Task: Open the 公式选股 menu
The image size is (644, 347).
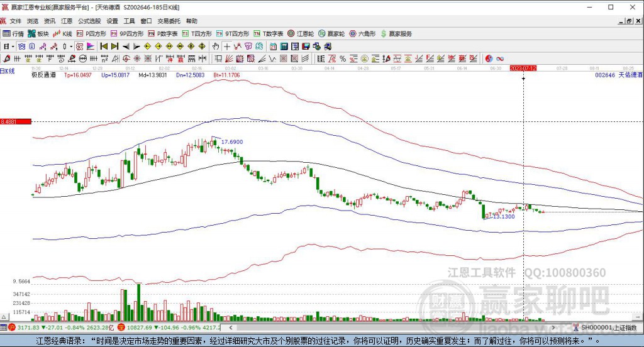Action: click(x=89, y=21)
